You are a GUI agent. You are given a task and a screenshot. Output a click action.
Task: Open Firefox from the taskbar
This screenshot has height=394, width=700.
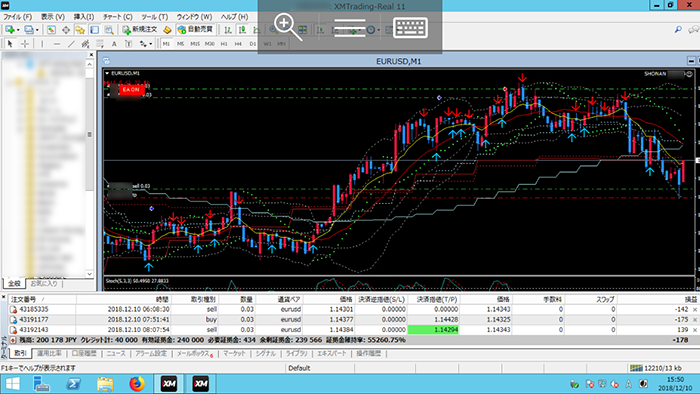[x=137, y=384]
